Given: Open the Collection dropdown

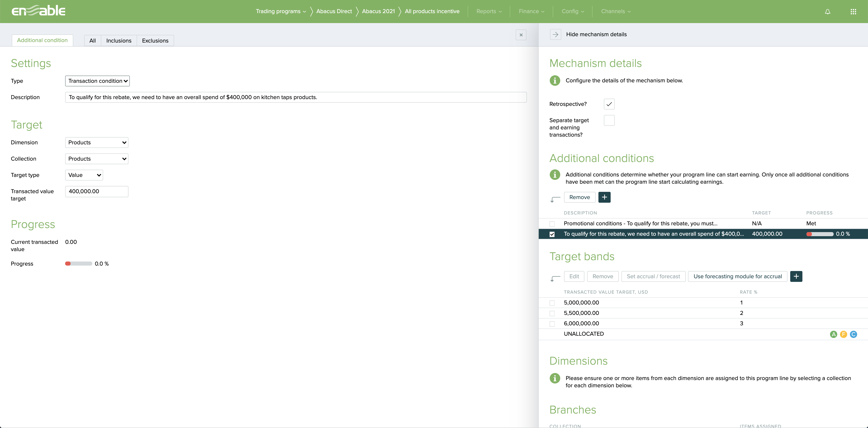Looking at the screenshot, I should (97, 159).
